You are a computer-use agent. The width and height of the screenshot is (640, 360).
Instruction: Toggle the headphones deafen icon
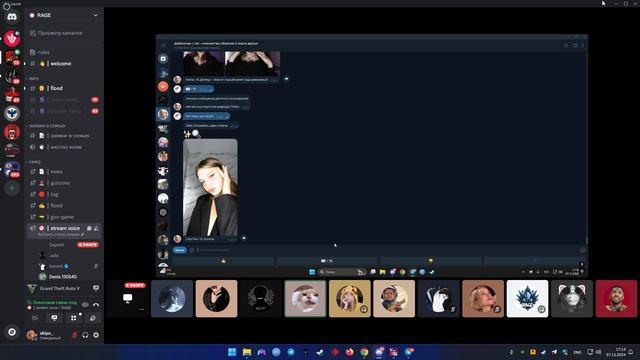85,335
